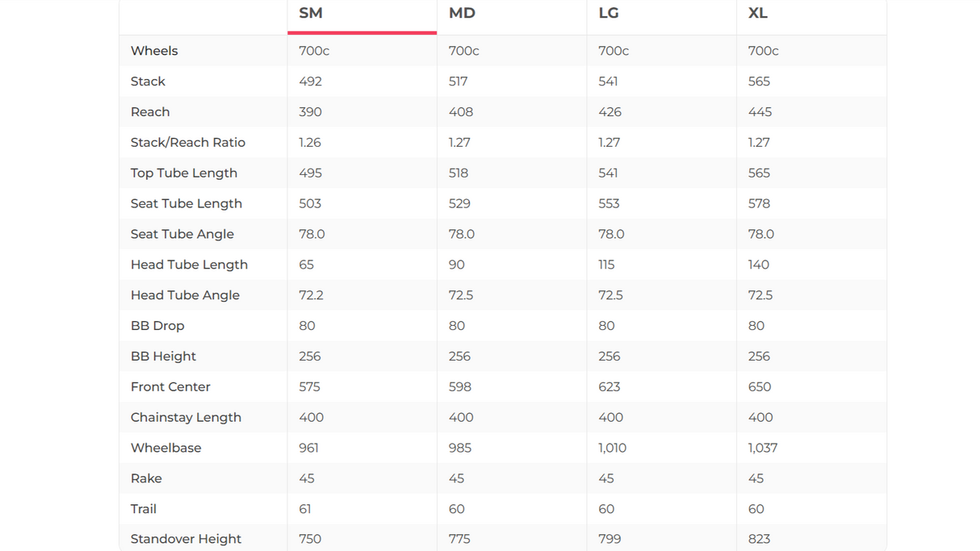Image resolution: width=980 pixels, height=551 pixels.
Task: Switch to the MD size column
Action: coord(462,13)
